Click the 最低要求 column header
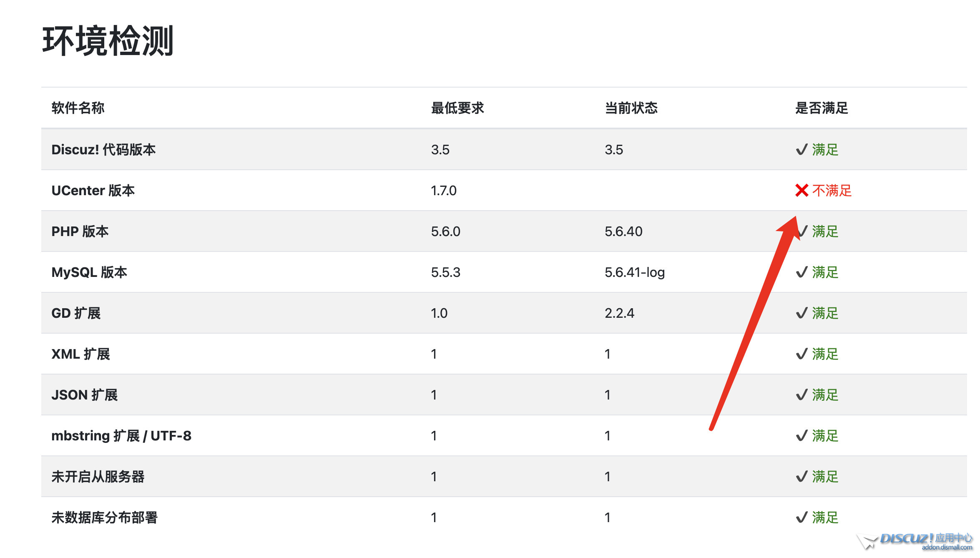This screenshot has height=558, width=980. [457, 108]
